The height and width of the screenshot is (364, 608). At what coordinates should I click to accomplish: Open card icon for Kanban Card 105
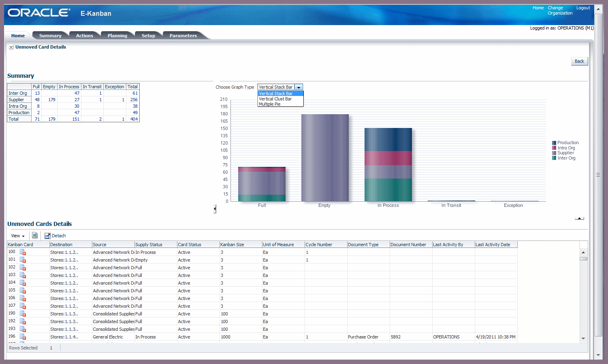point(23,291)
